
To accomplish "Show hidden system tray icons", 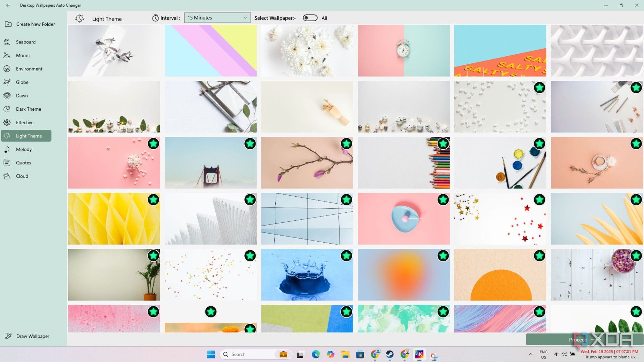I will click(531, 354).
